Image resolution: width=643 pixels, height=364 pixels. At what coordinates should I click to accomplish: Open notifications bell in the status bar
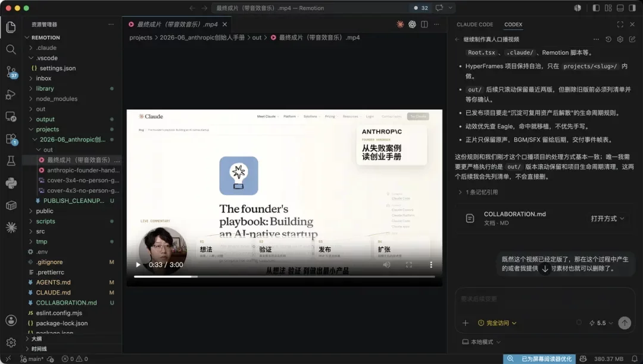pyautogui.click(x=635, y=359)
